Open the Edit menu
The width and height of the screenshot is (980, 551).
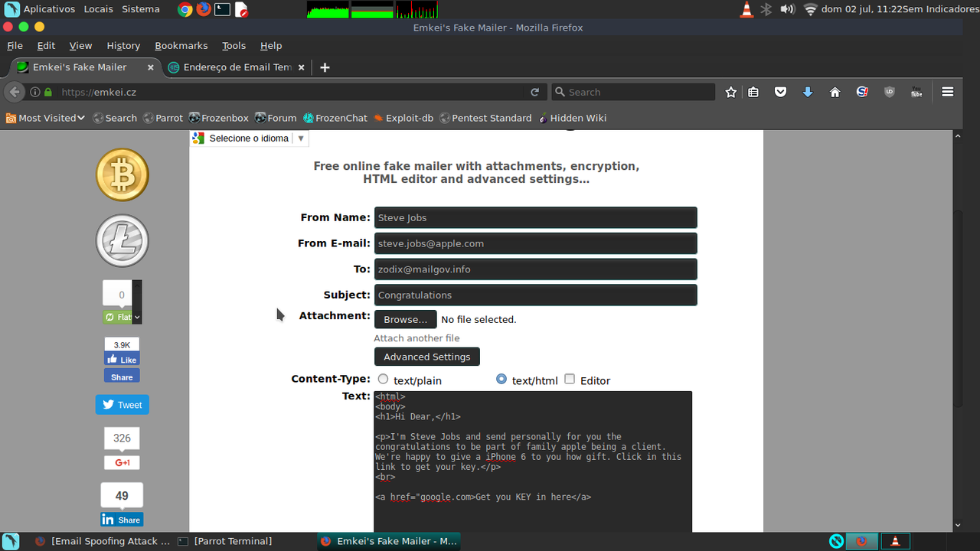46,46
